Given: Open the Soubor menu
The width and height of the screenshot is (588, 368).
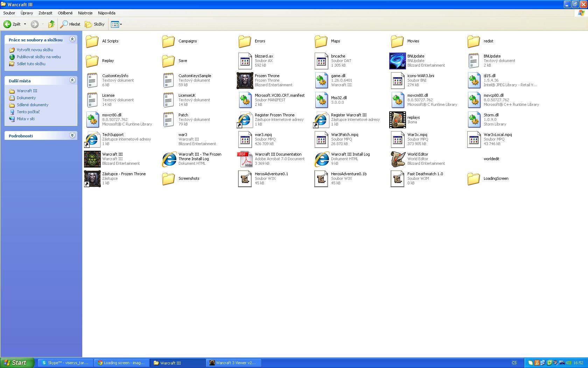Looking at the screenshot, I should point(9,13).
